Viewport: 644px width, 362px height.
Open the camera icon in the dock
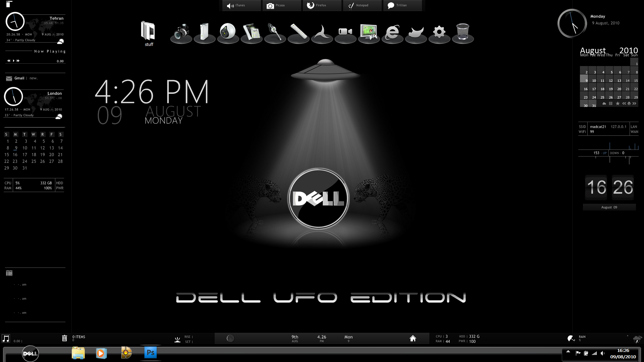click(x=181, y=32)
